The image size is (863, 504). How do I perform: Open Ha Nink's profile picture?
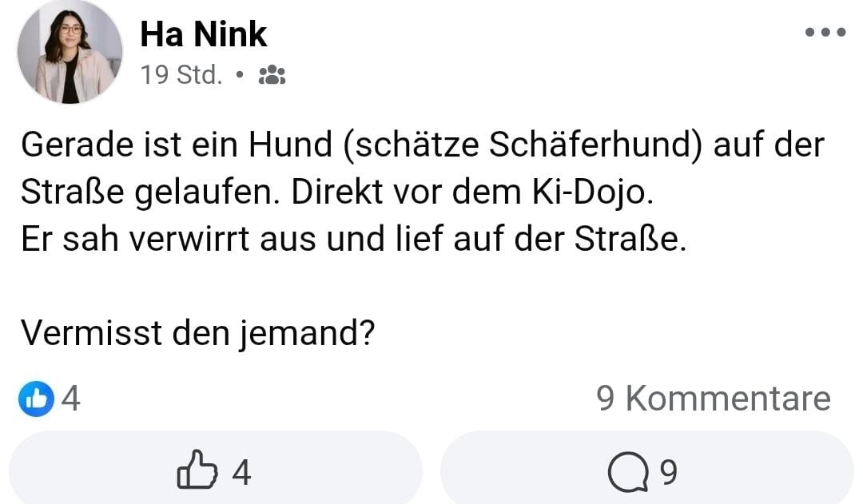tap(70, 52)
